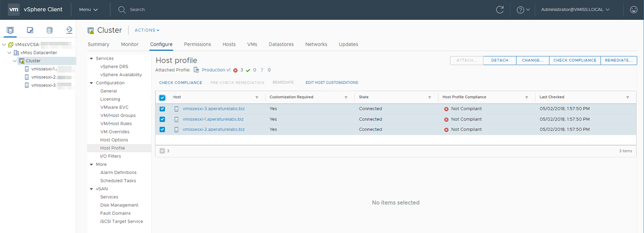Click the refresh icon in top bar
Image resolution: width=644 pixels, height=233 pixels.
click(x=500, y=9)
